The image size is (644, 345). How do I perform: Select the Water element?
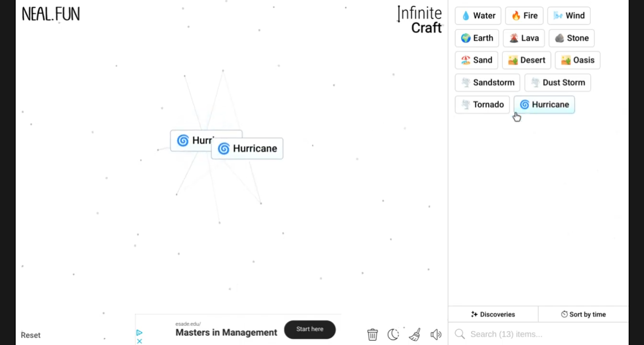click(478, 15)
